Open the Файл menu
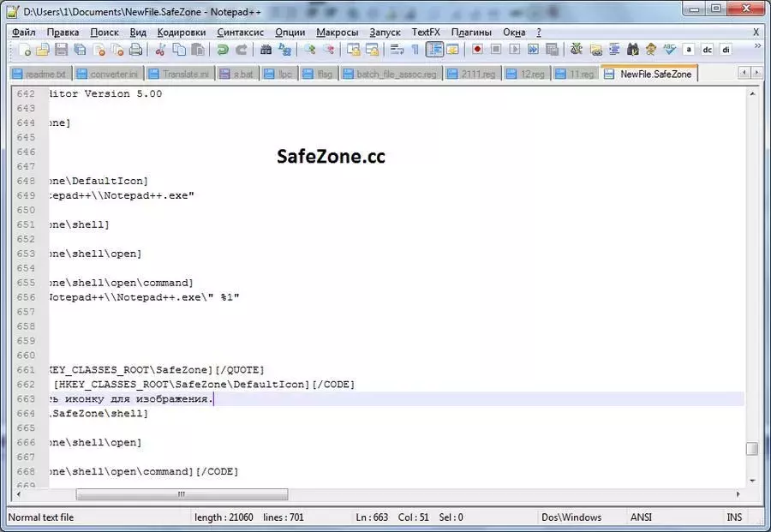 pyautogui.click(x=24, y=32)
